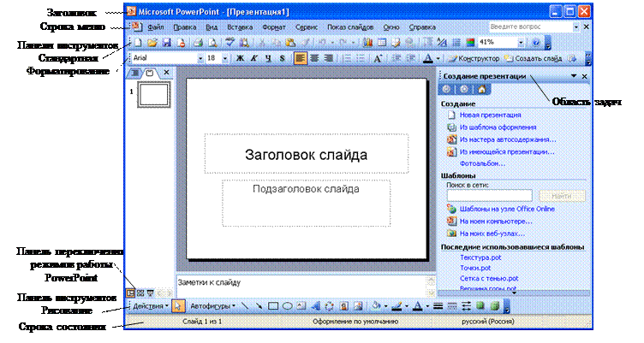Select the Line drawing tool
The image size is (644, 343).
tap(245, 306)
